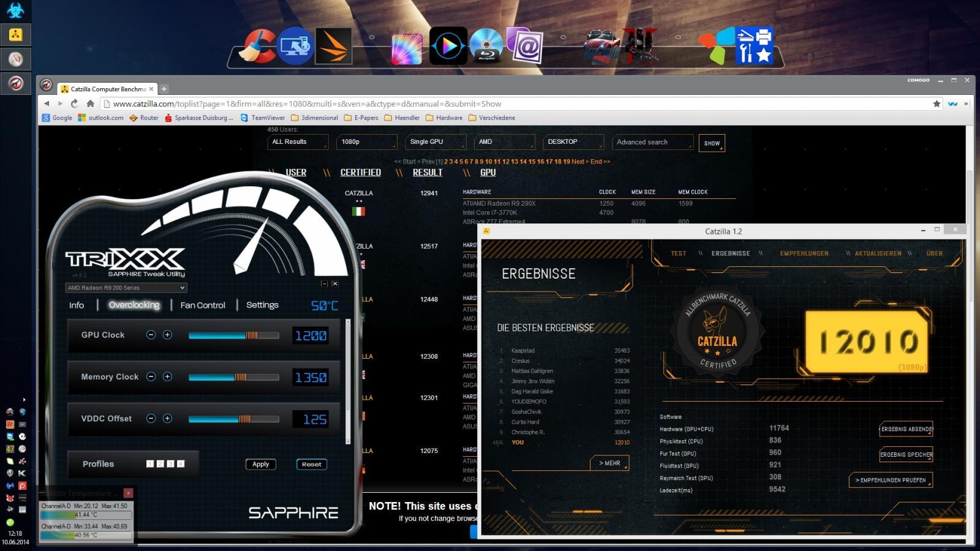
Task: Select TRIXX profile slot 2
Action: click(160, 464)
